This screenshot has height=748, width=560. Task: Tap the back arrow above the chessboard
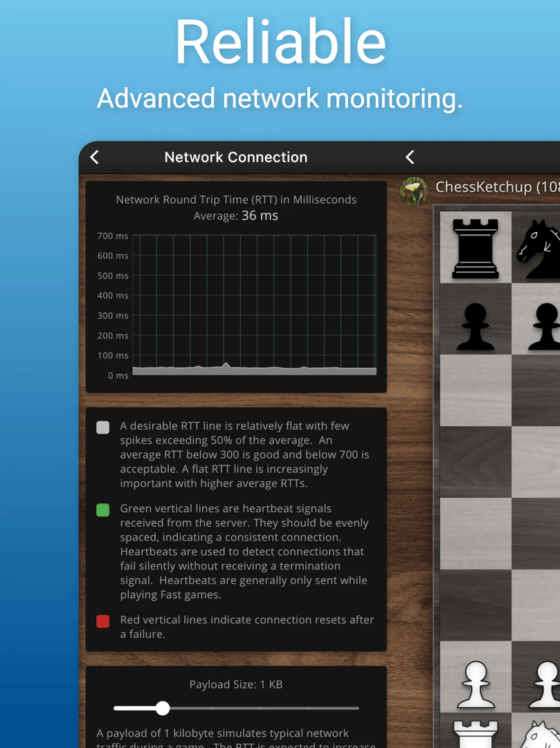click(x=410, y=157)
